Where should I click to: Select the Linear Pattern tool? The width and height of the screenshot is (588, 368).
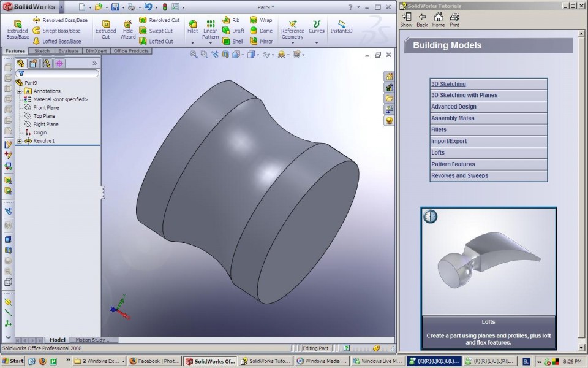210,29
